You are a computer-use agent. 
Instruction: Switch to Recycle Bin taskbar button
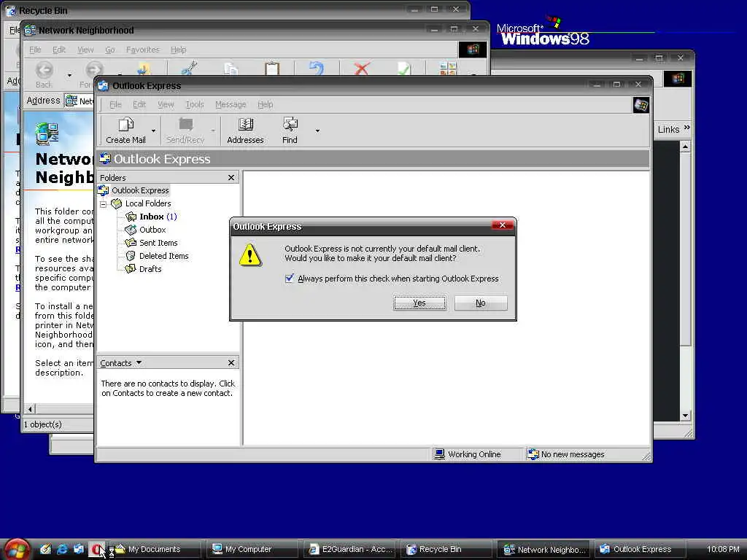coord(446,550)
